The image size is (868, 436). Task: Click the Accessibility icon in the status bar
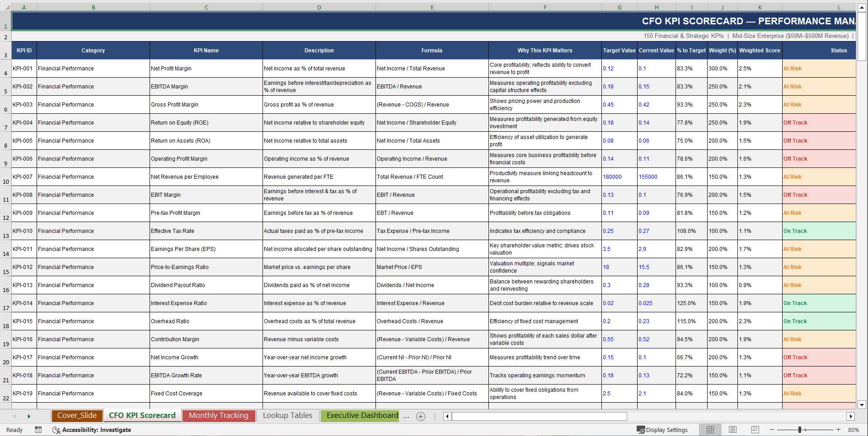56,430
